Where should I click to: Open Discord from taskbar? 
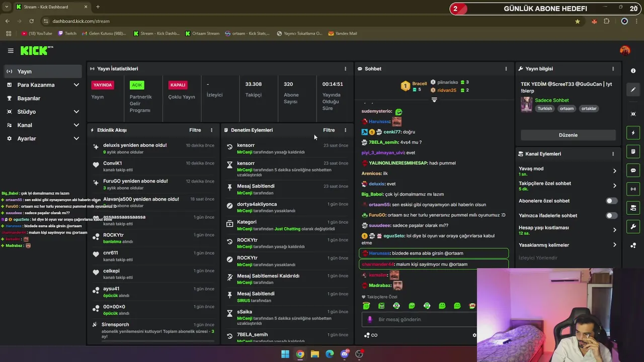pos(345,354)
